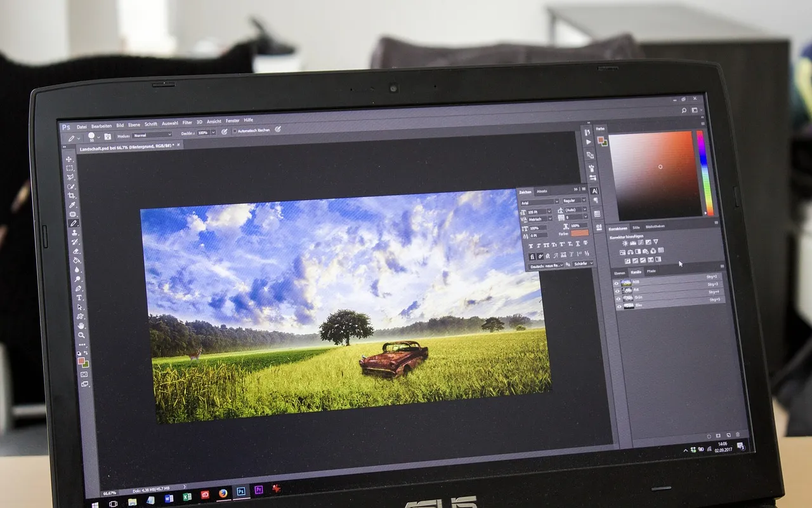This screenshot has height=508, width=812.
Task: Switch to the Pfade tab
Action: (x=651, y=271)
